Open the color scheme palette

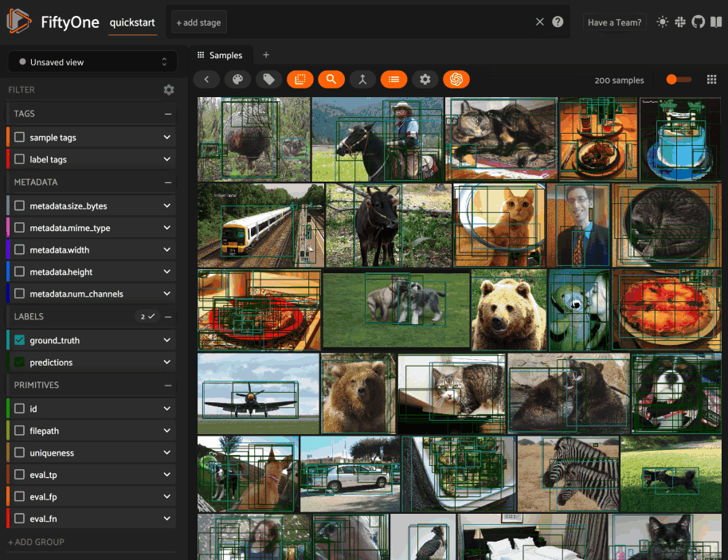[237, 80]
